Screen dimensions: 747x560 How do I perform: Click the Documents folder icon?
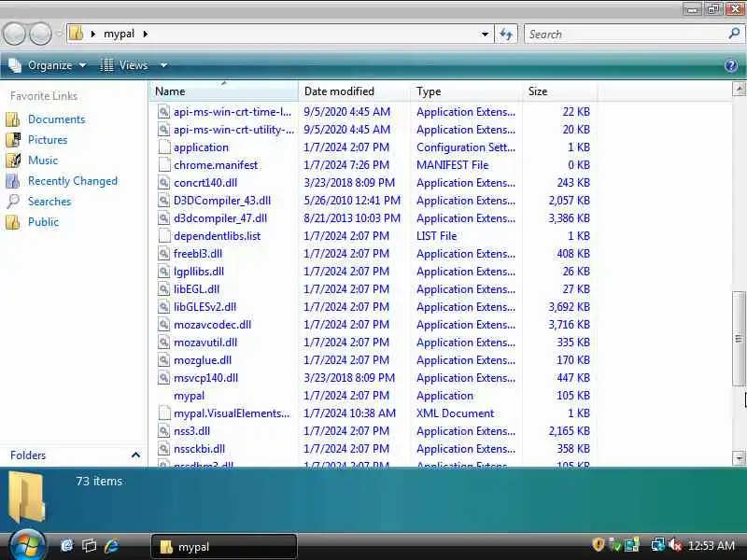tap(13, 119)
